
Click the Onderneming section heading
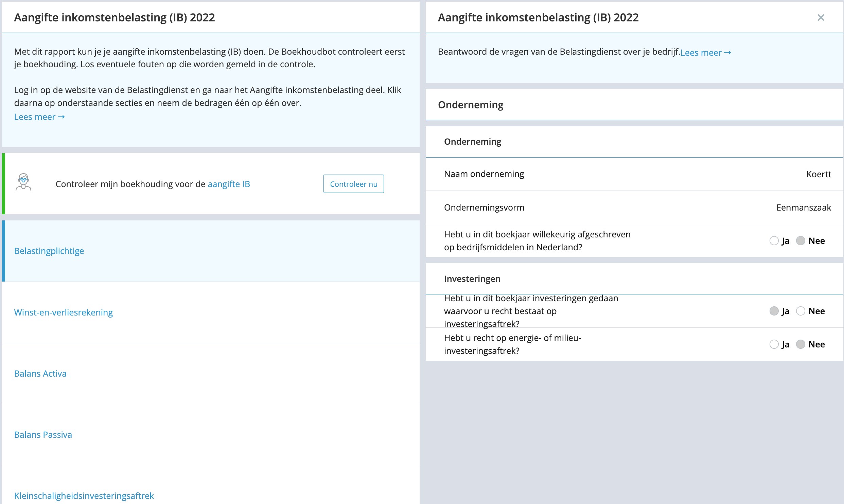coord(471,105)
